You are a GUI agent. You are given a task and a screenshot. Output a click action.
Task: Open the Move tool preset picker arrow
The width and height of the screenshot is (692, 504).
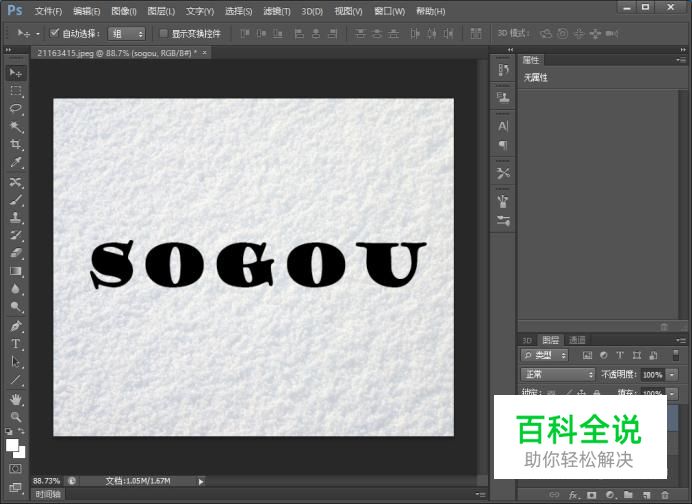38,34
